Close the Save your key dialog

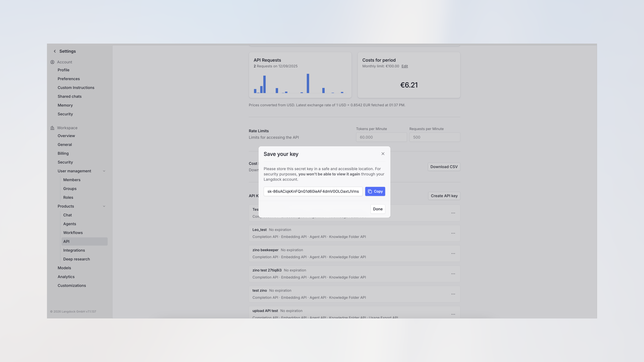pyautogui.click(x=383, y=154)
